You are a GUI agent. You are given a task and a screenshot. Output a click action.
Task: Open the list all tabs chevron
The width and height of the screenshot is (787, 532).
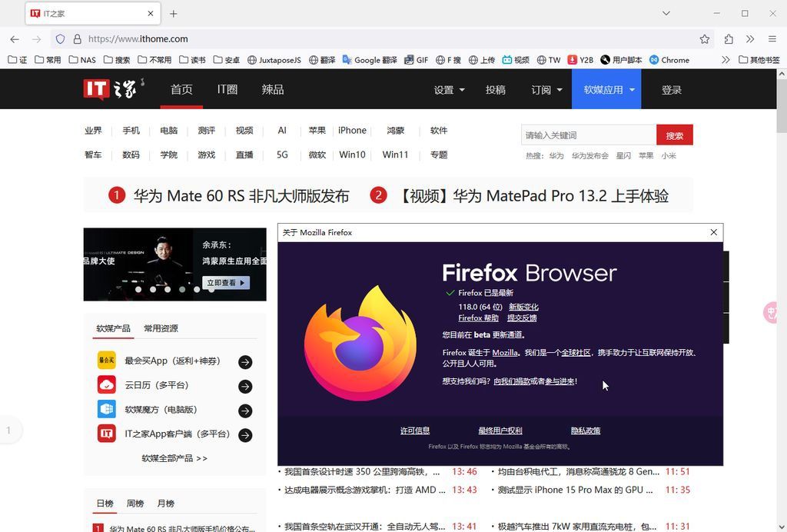(x=666, y=14)
